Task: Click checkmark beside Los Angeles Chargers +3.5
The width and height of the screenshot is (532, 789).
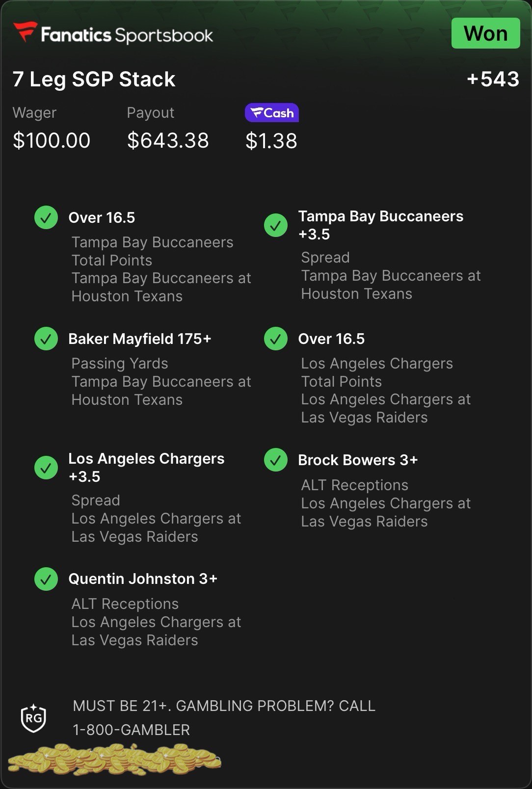Action: point(46,468)
